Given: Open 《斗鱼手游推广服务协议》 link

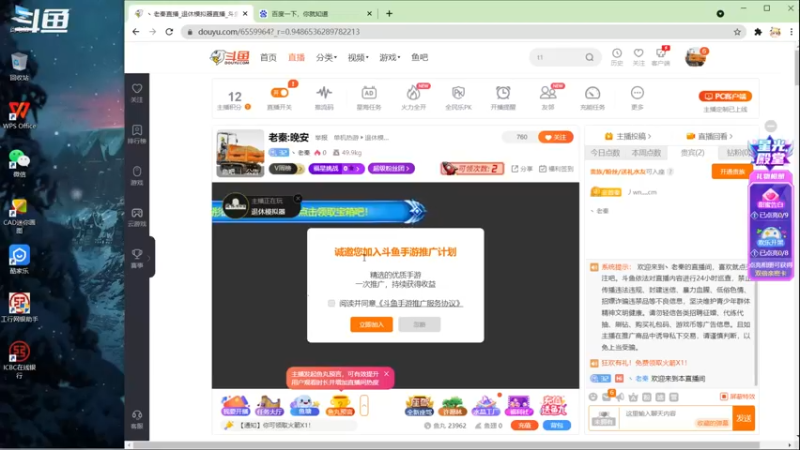Looking at the screenshot, I should click(x=419, y=304).
